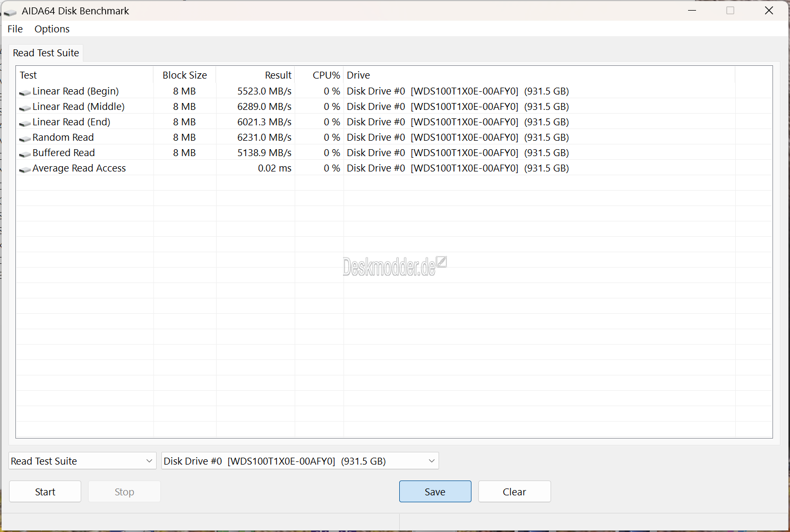Click the Average Read Access drive icon
This screenshot has width=790, height=532.
pyautogui.click(x=24, y=169)
